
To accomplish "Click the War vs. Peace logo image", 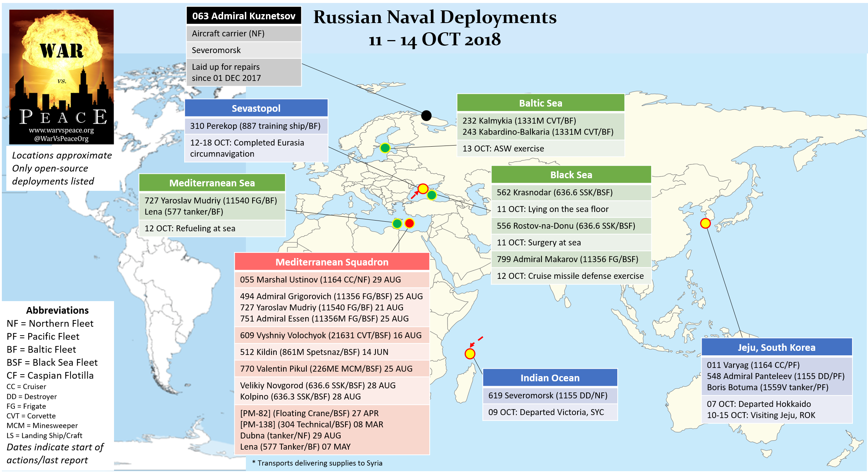I will pyautogui.click(x=61, y=77).
